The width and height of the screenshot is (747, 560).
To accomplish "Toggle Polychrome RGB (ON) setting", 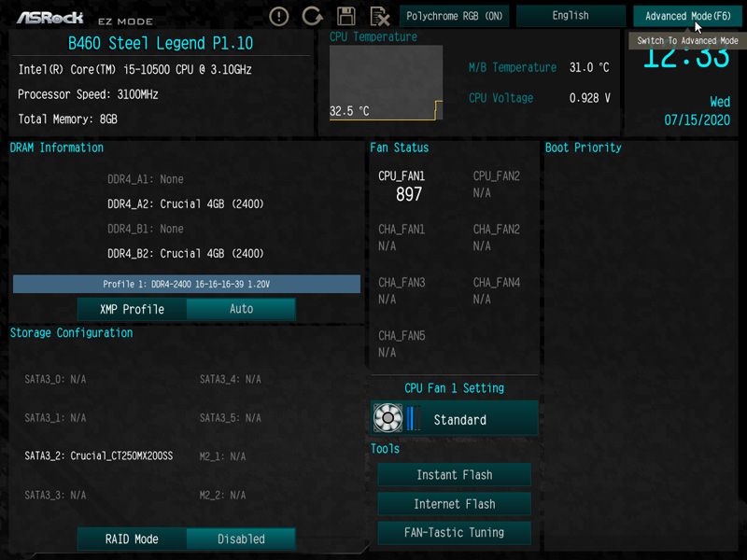I will click(x=455, y=16).
